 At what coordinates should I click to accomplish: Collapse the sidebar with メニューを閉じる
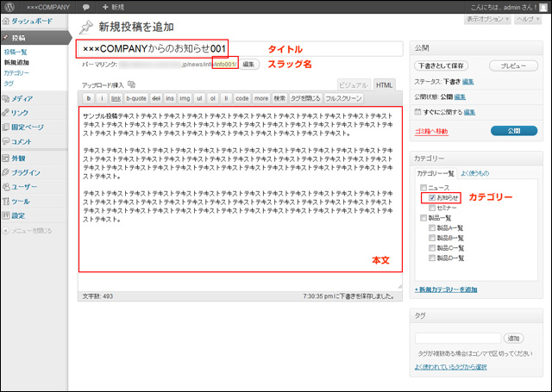click(31, 231)
